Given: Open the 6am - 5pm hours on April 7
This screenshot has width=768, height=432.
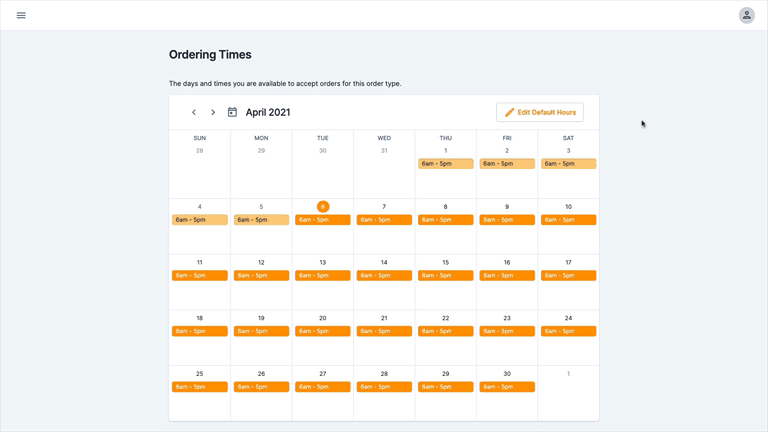Looking at the screenshot, I should click(384, 220).
